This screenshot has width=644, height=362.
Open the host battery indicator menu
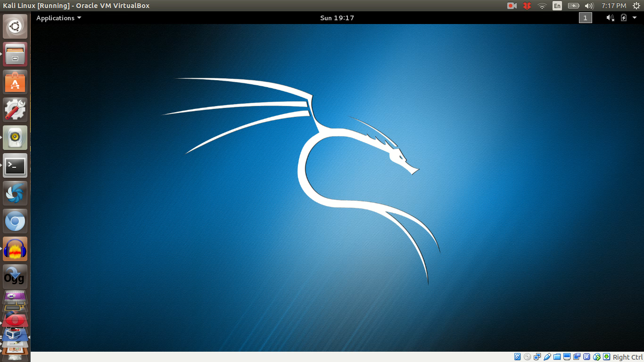pyautogui.click(x=573, y=6)
